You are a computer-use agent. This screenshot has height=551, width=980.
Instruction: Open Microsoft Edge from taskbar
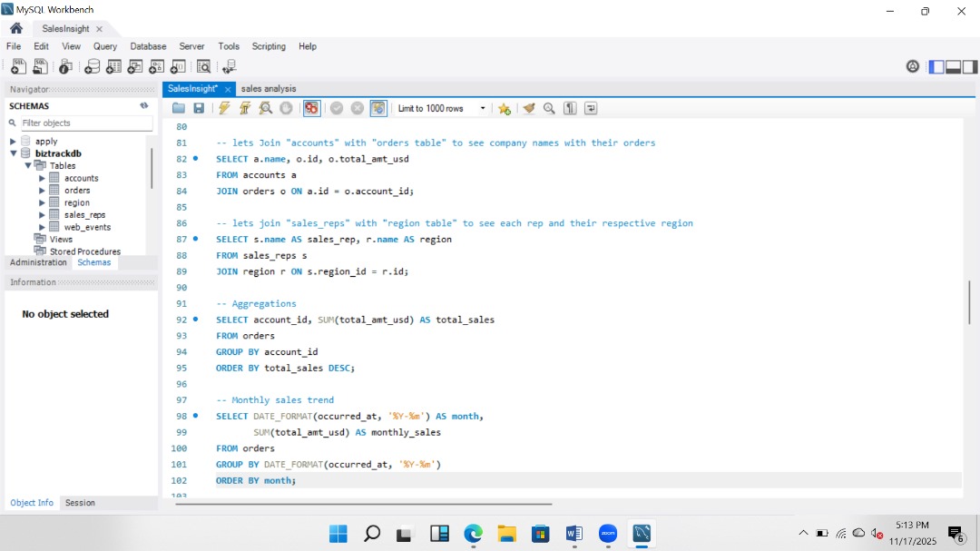(x=473, y=534)
